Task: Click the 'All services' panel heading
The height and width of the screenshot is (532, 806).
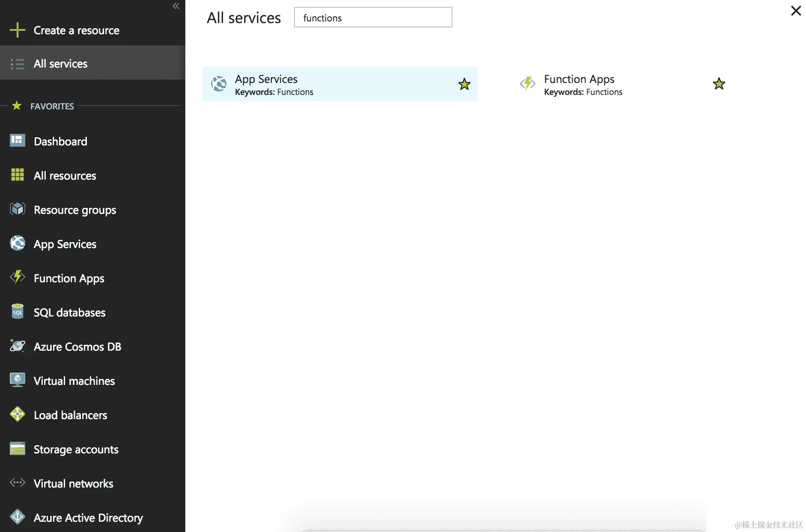Action: 244,18
